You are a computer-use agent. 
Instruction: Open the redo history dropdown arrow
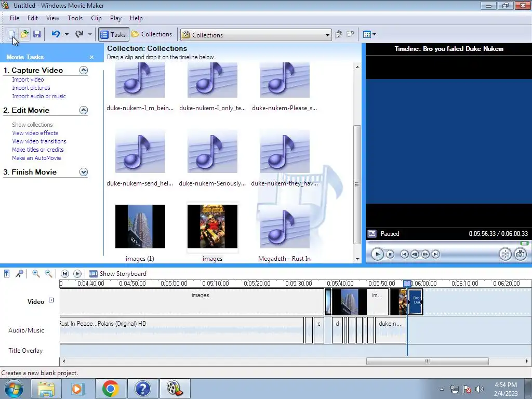90,34
